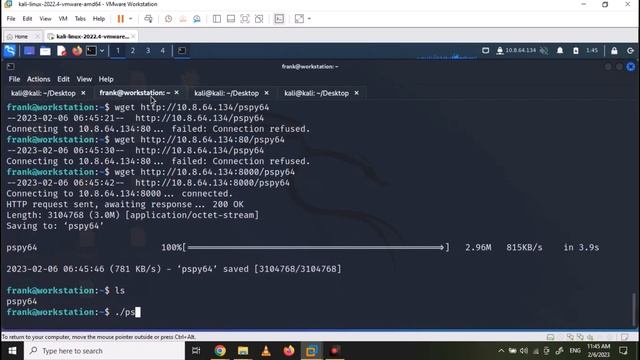This screenshot has height=360, width=640.
Task: Click the Windows Start button
Action: coord(12,351)
